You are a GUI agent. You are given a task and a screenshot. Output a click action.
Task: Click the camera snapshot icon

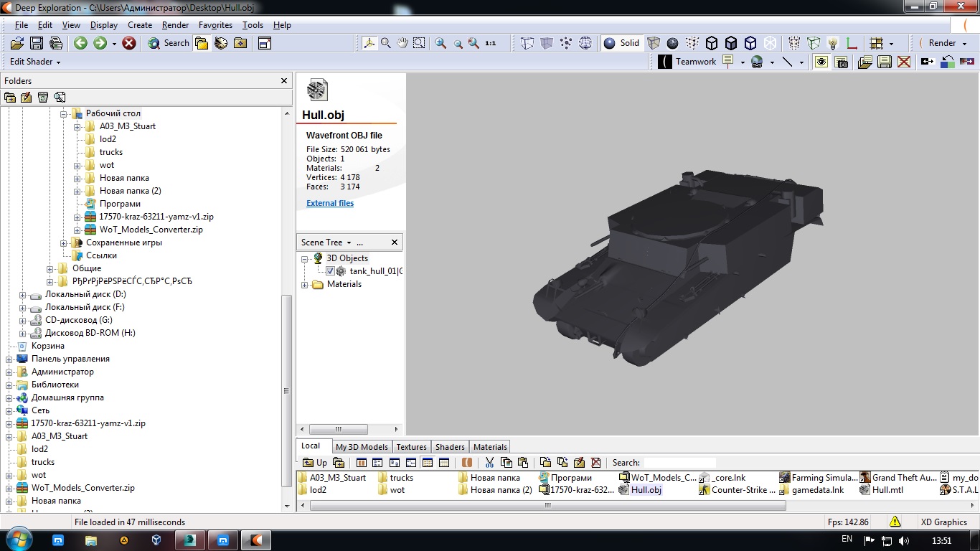click(842, 62)
